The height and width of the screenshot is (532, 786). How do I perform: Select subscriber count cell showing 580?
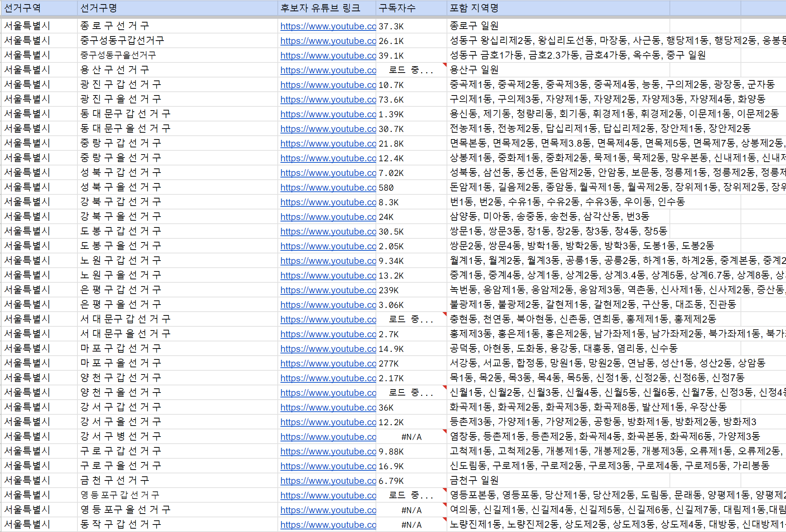click(x=411, y=188)
